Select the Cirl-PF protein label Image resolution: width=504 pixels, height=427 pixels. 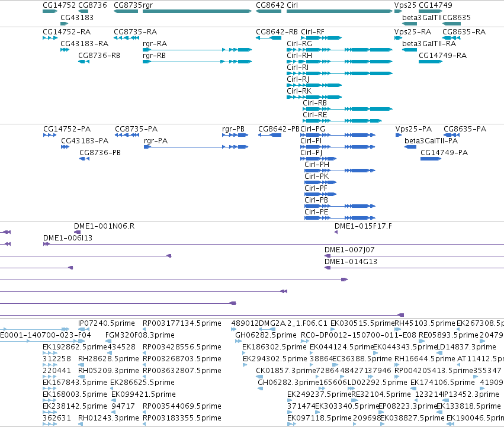pos(316,188)
